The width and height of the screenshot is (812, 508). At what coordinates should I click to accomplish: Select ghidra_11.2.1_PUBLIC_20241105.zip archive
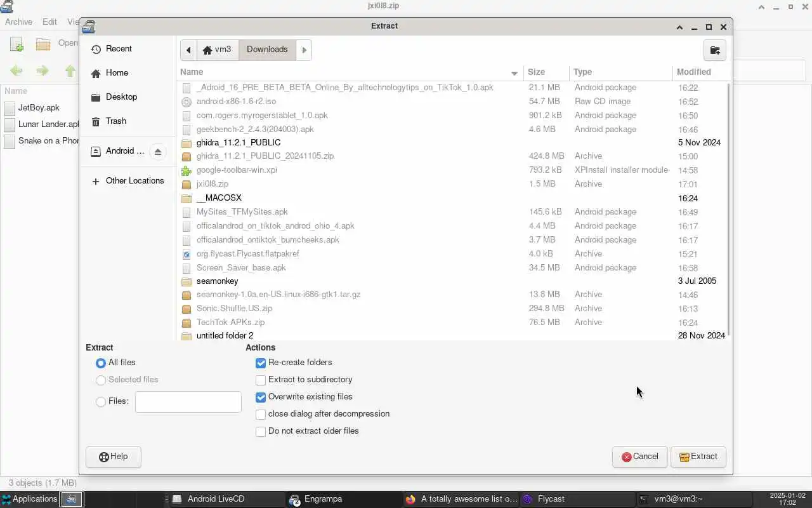pyautogui.click(x=452, y=156)
